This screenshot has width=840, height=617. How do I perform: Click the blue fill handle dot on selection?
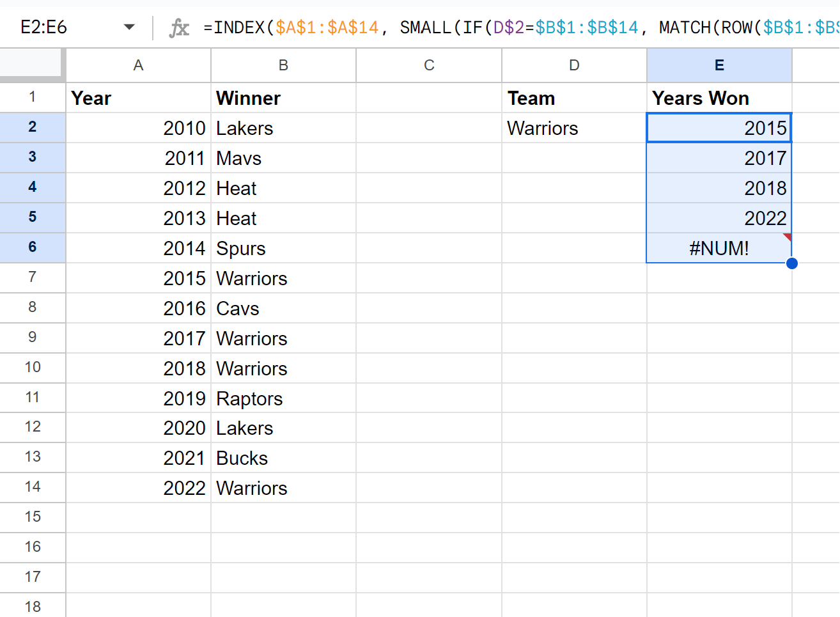click(792, 263)
